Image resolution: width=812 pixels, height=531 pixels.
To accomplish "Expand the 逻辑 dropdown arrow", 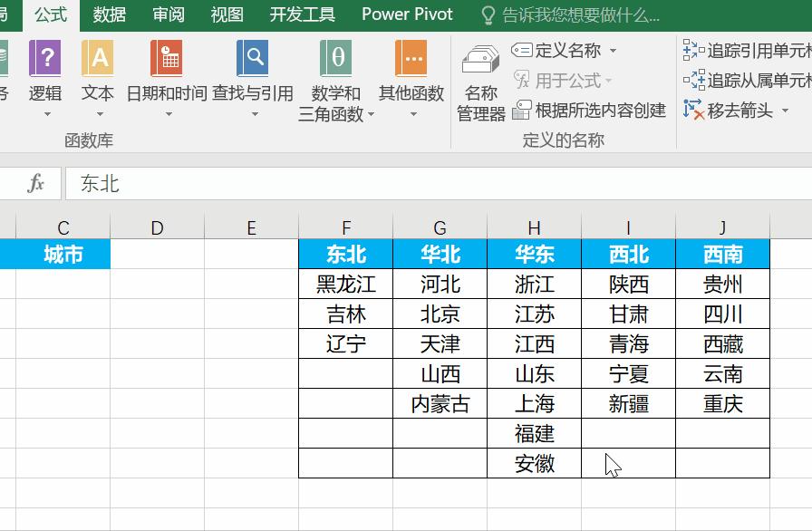I will [47, 114].
